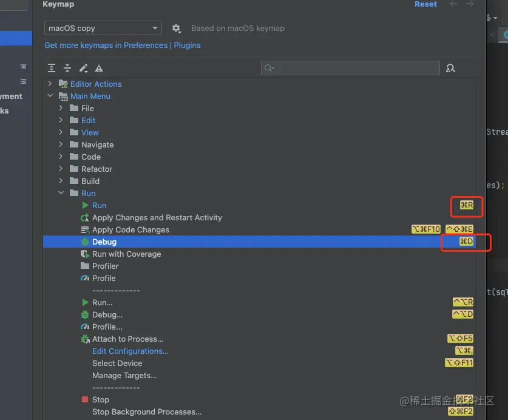This screenshot has width=508, height=420.
Task: Open the macOS copy keymap dropdown
Action: pos(103,28)
